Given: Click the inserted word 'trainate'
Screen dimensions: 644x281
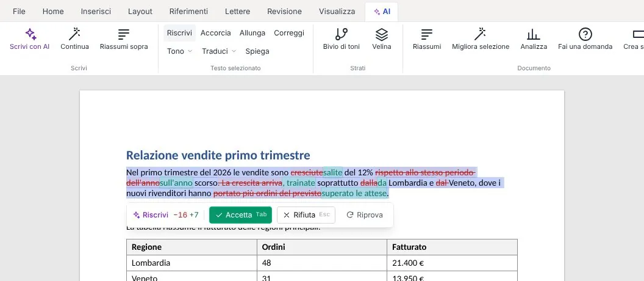Looking at the screenshot, I should coord(301,183).
